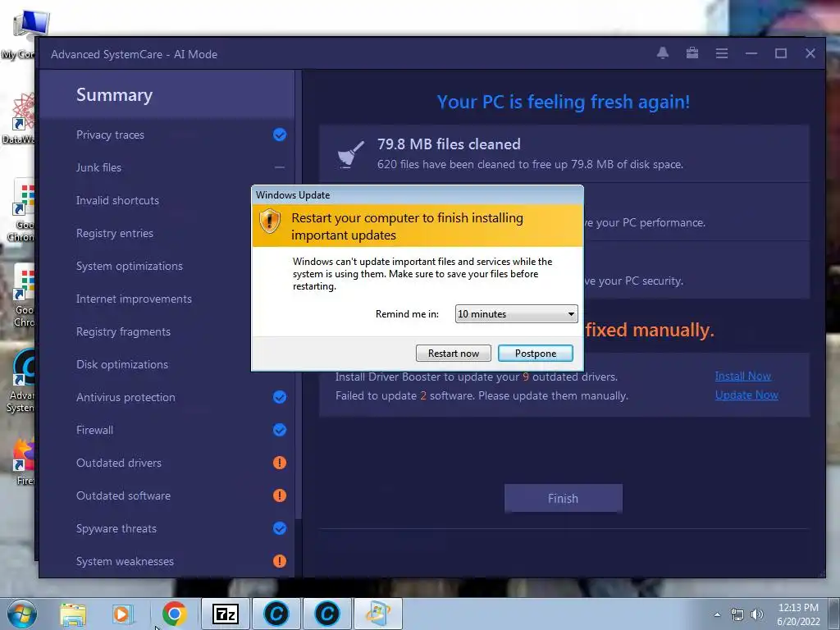Click the Junk files dash status icon
This screenshot has width=840, height=630.
tap(280, 167)
